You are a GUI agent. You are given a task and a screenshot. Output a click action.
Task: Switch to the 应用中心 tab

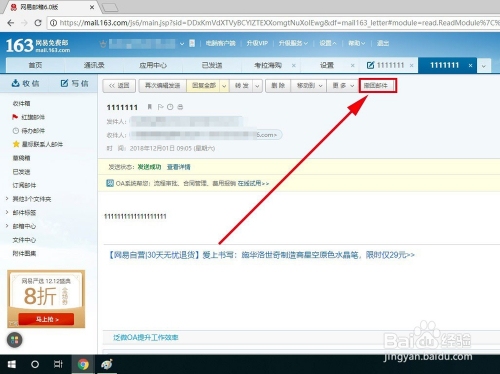153,65
